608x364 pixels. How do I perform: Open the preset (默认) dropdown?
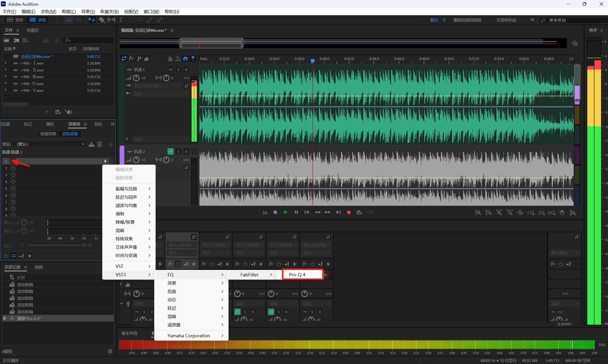pyautogui.click(x=49, y=144)
